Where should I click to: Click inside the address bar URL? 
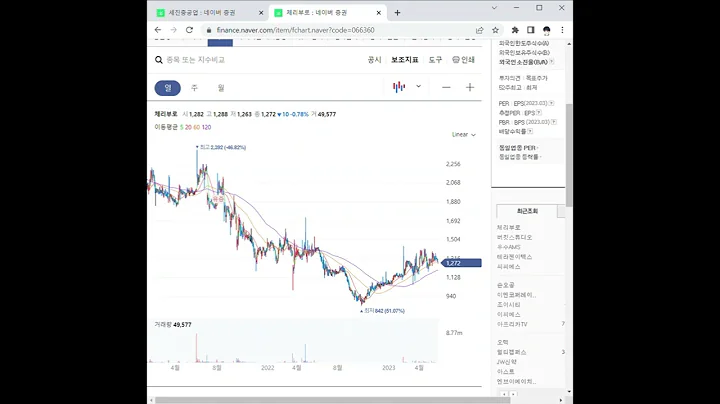pos(295,30)
